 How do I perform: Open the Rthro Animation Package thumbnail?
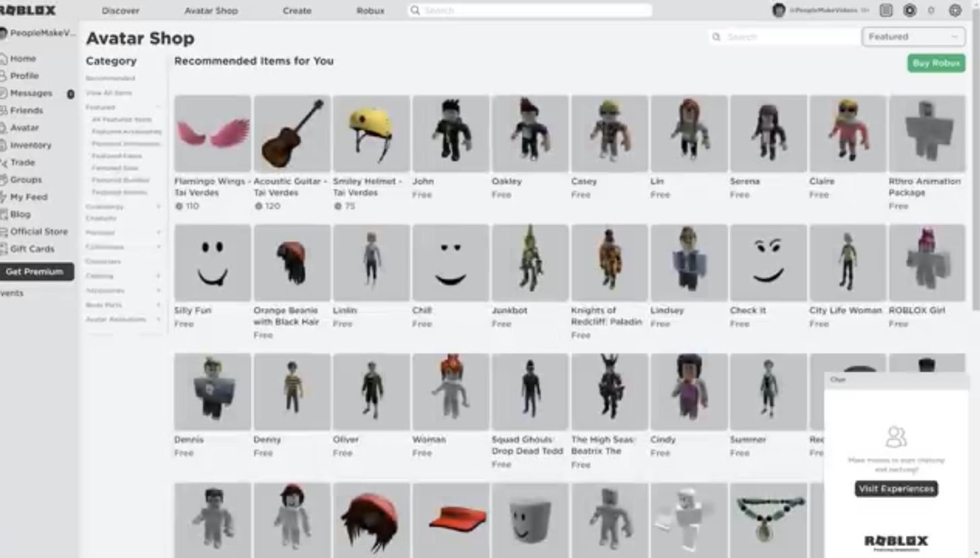[x=927, y=133]
